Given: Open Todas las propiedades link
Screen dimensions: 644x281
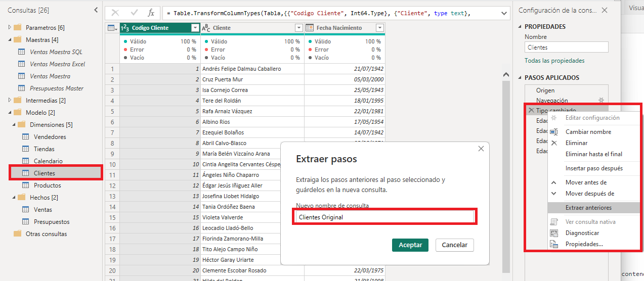Looking at the screenshot, I should tap(554, 61).
